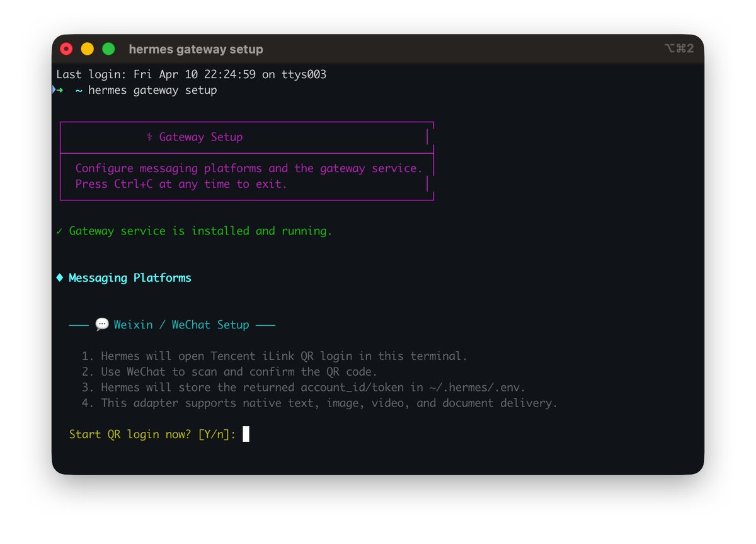This screenshot has width=756, height=544.
Task: Click the terminal cursor input block
Action: (x=246, y=434)
